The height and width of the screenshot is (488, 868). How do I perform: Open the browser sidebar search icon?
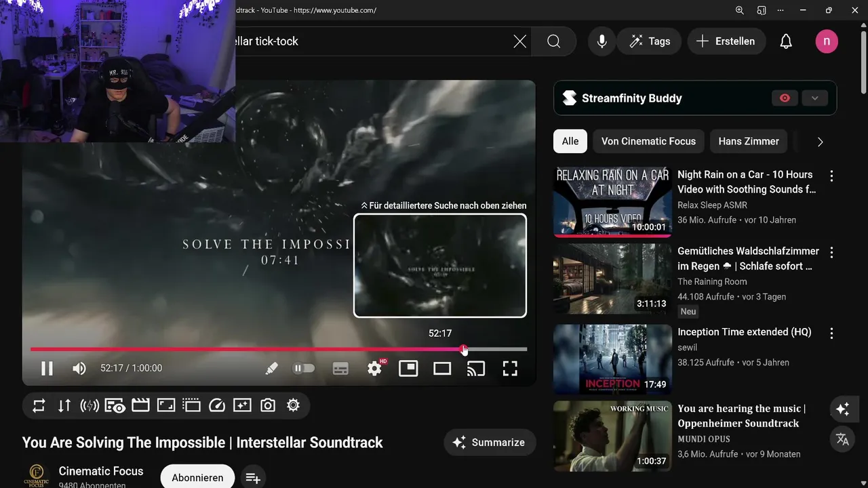[x=762, y=10]
